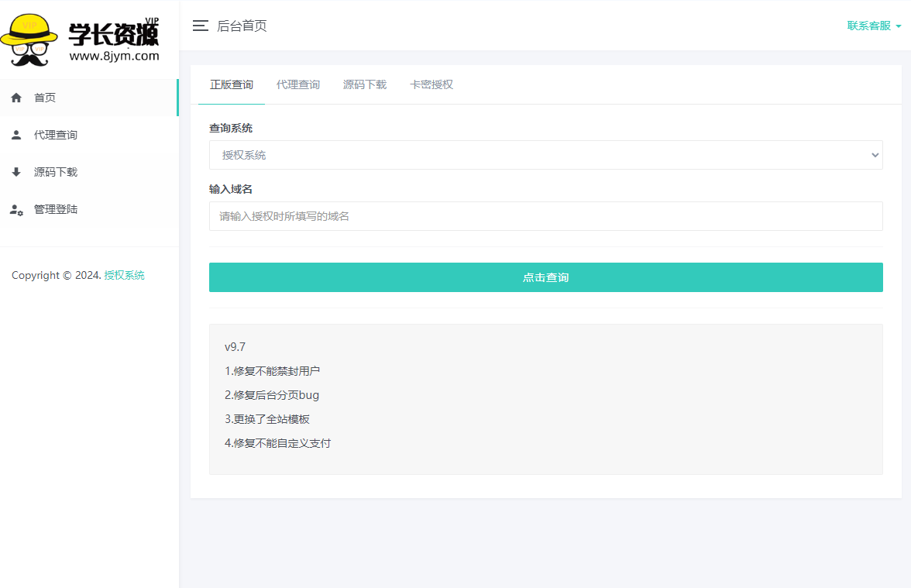The image size is (911, 588).
Task: Click the hamburger menu icon in header
Action: pyautogui.click(x=200, y=26)
